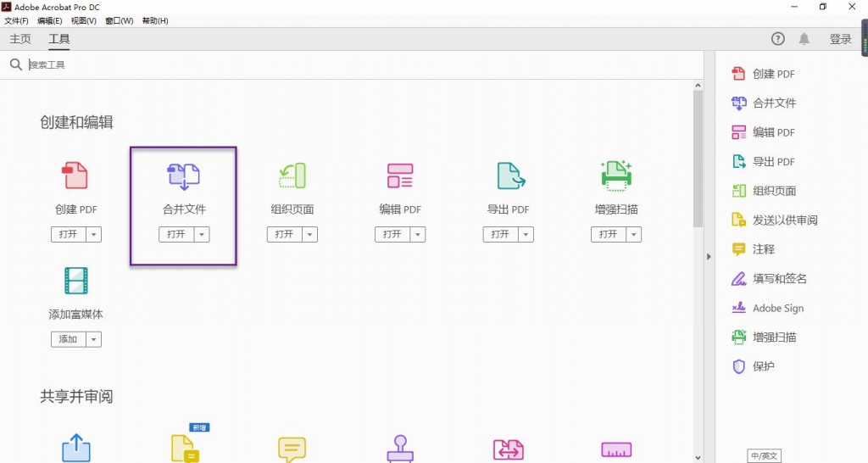Viewport: 868px width, 463px height.
Task: Open 注释 from right sidebar
Action: click(754, 249)
